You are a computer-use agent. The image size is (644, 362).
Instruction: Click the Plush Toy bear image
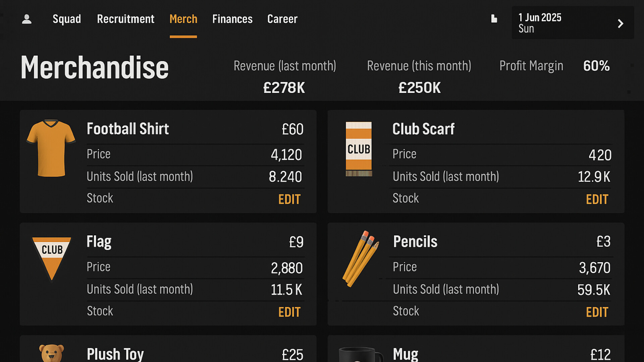click(51, 353)
